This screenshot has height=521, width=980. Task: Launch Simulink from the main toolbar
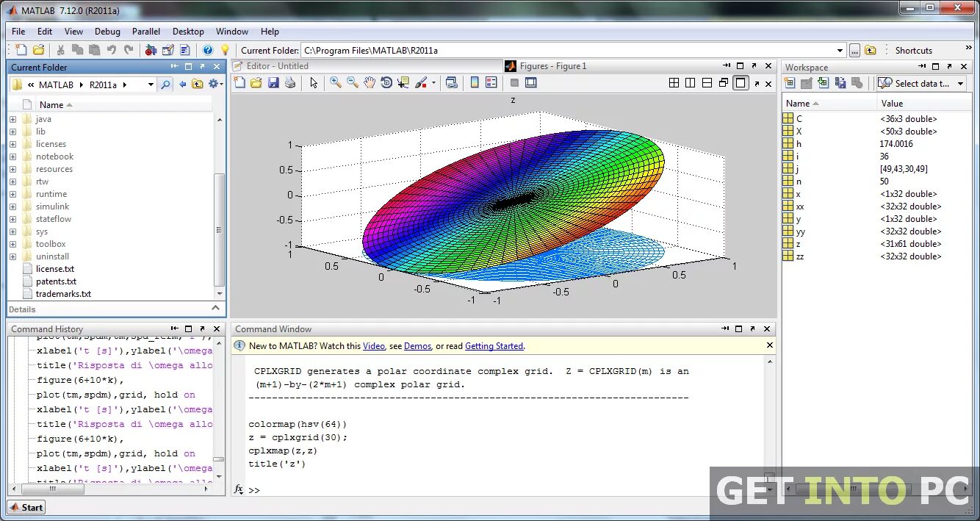click(x=151, y=50)
